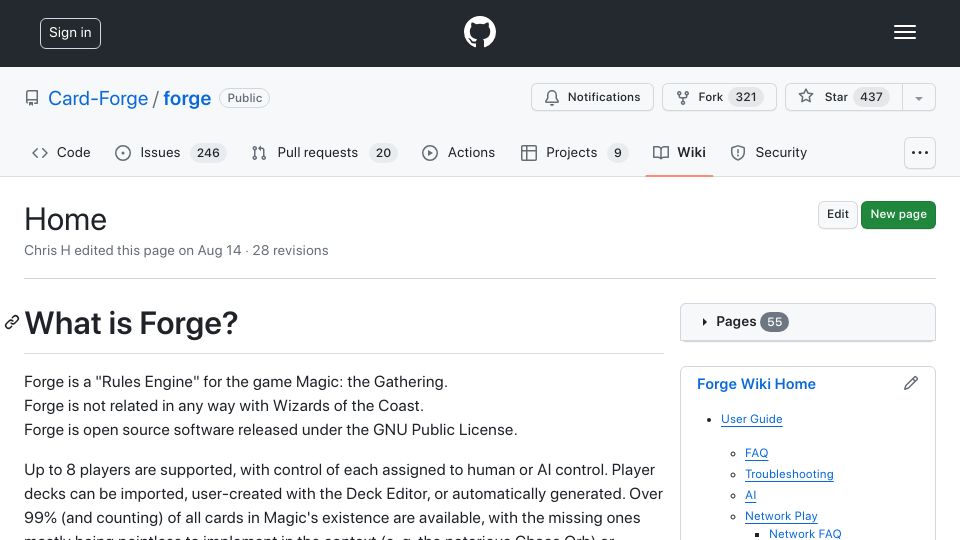
Task: Click the Pull requests count badge 20
Action: 383,152
